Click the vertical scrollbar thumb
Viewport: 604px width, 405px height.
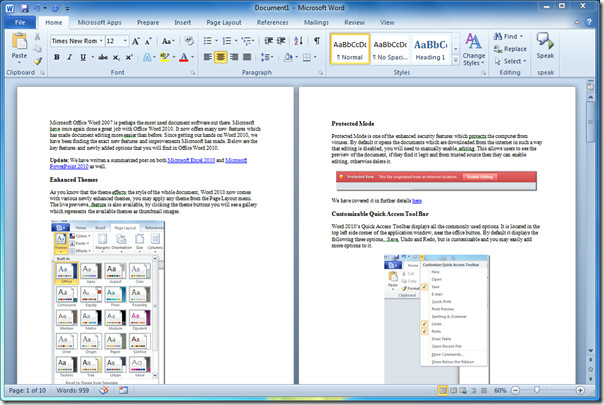(590, 122)
